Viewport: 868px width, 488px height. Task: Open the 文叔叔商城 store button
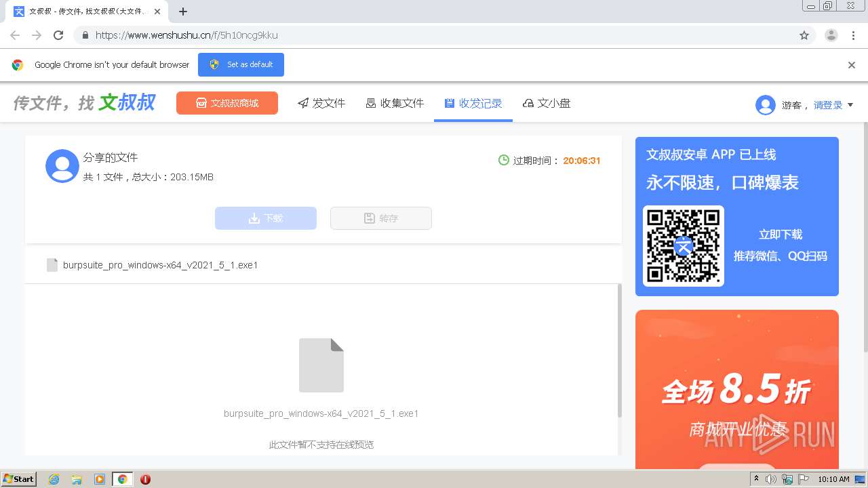[x=227, y=103]
